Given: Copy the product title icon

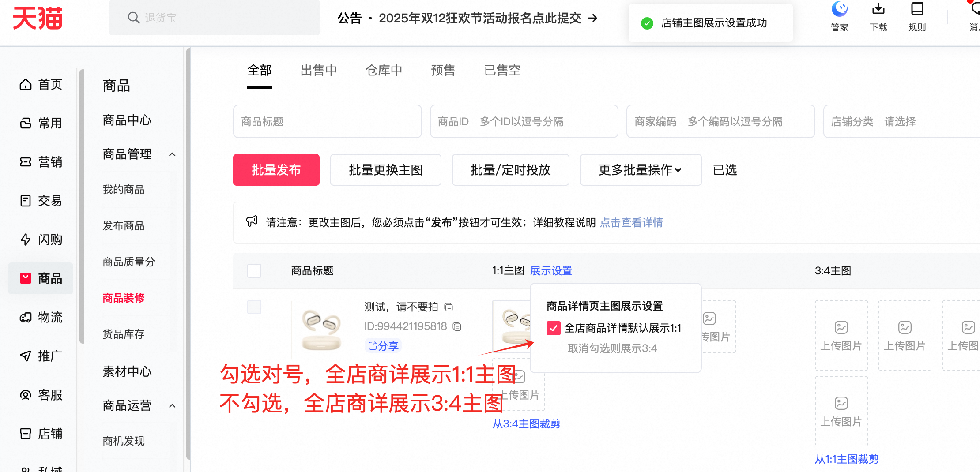Looking at the screenshot, I should point(449,307).
